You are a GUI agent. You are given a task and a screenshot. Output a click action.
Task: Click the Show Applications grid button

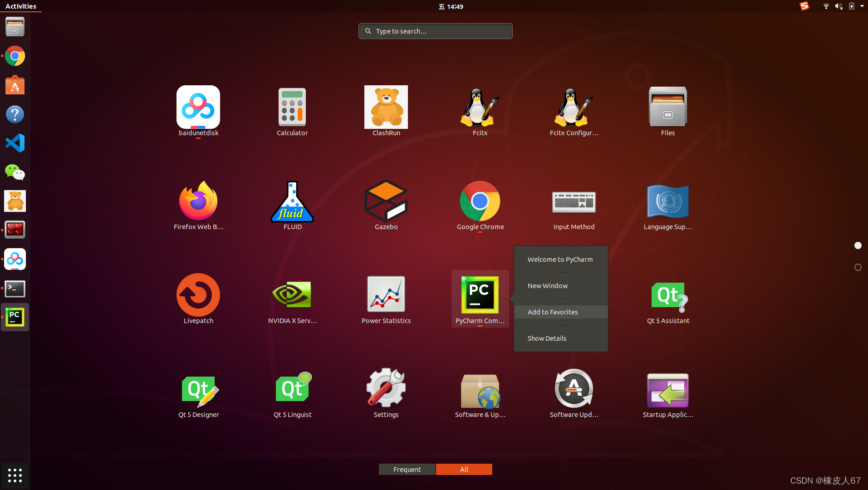click(15, 475)
